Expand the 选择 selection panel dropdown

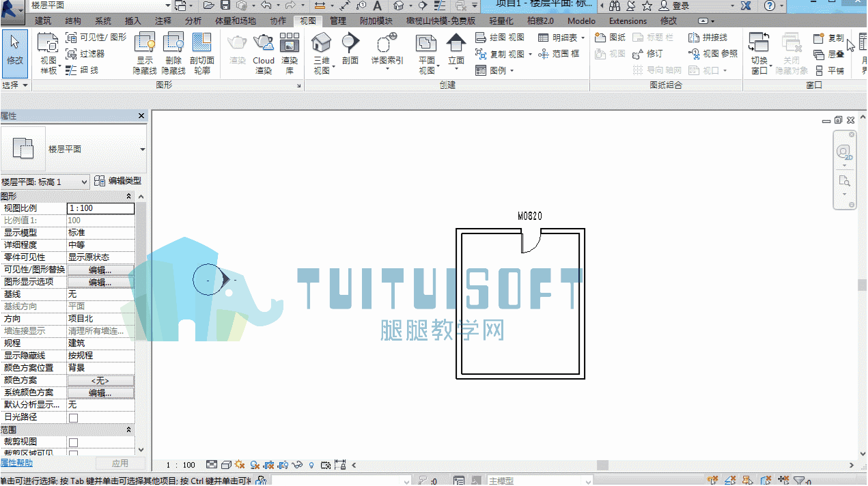click(x=15, y=85)
